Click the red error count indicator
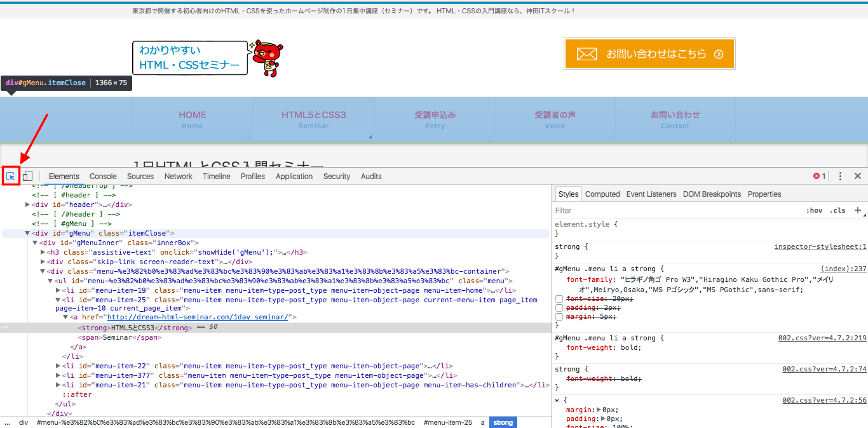Viewport: 868px width, 428px height. pos(820,176)
